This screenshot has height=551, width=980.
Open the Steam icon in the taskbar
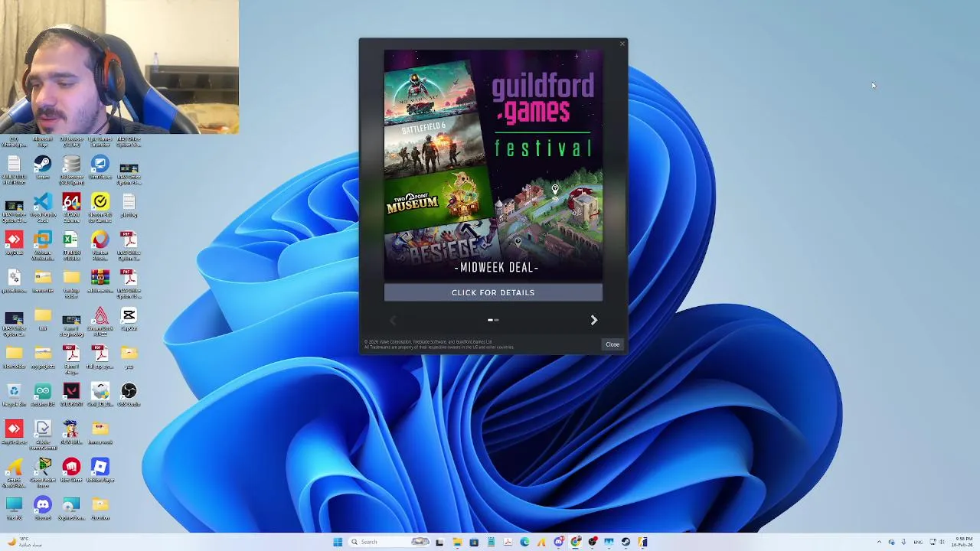pyautogui.click(x=626, y=542)
